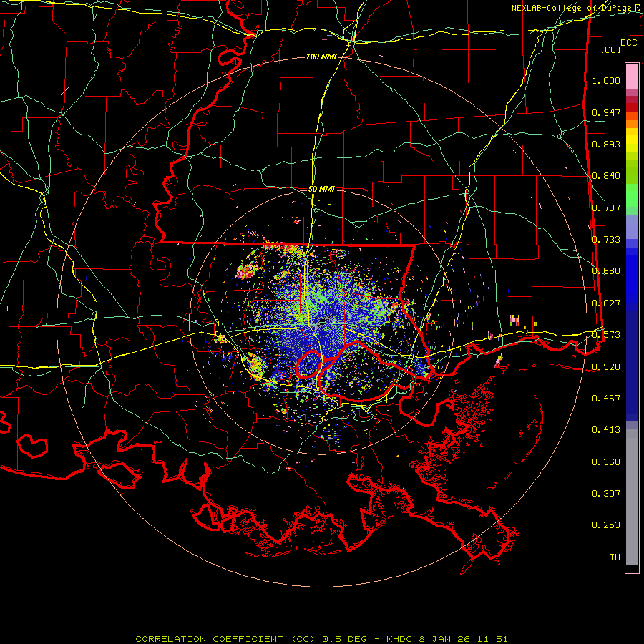The width and height of the screenshot is (644, 644).
Task: Select the 0.520 legend value
Action: 606,367
